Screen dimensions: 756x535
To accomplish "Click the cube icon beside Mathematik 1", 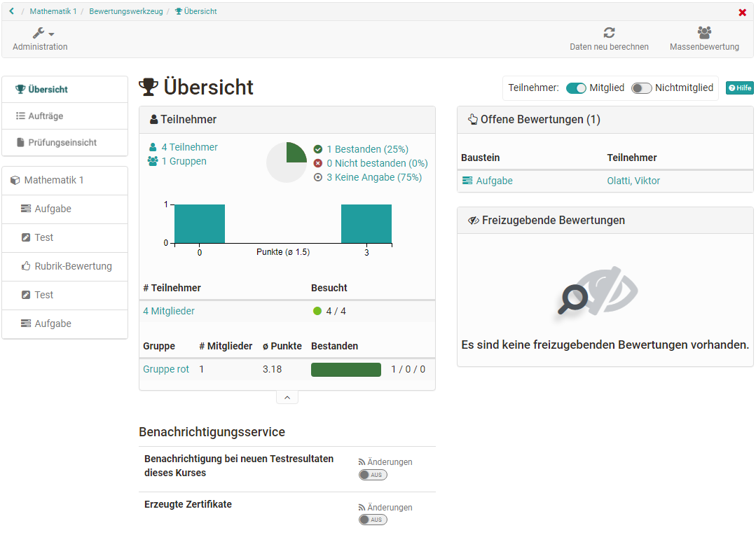I will point(15,180).
